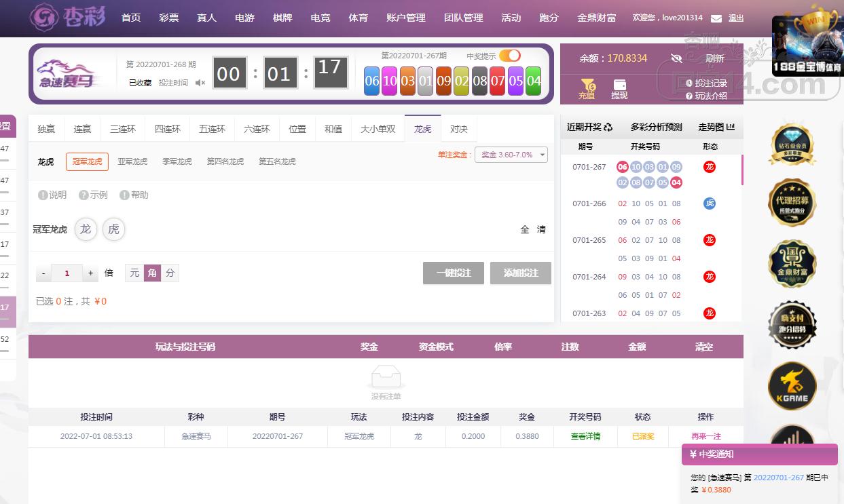
Task: Select the 元 currency unit option
Action: [x=134, y=273]
